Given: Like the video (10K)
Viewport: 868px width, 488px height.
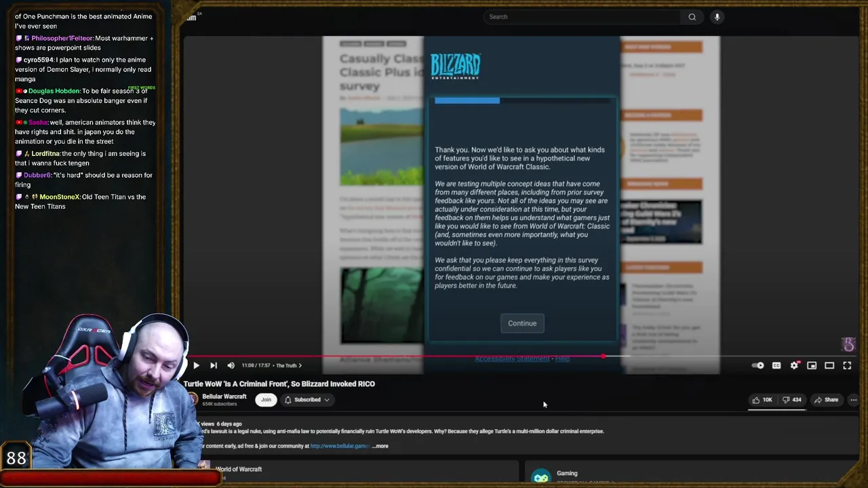Looking at the screenshot, I should coord(762,400).
